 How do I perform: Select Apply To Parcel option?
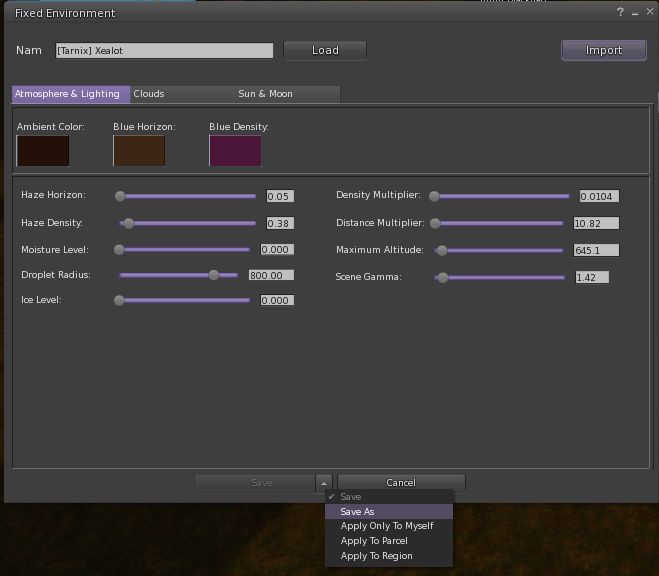point(374,541)
